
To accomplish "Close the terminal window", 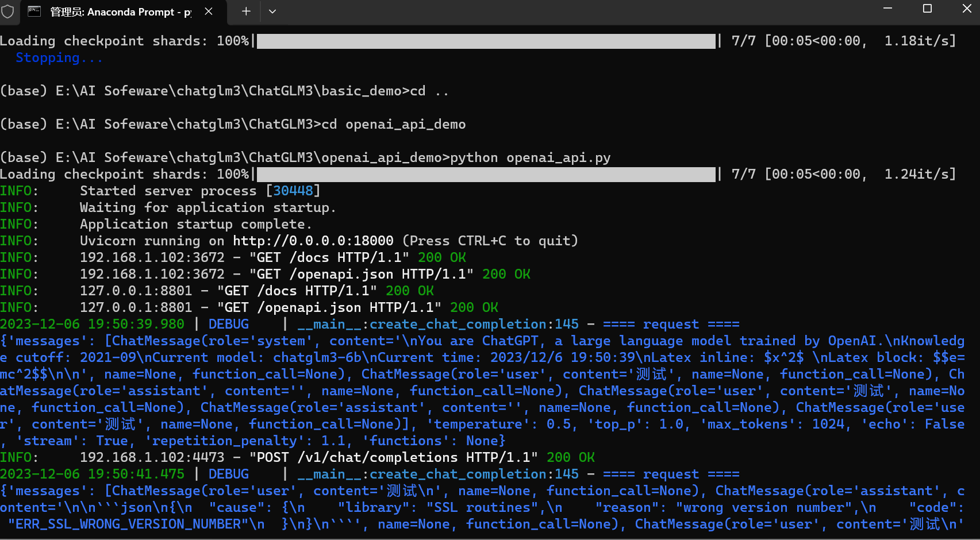I will pyautogui.click(x=967, y=9).
